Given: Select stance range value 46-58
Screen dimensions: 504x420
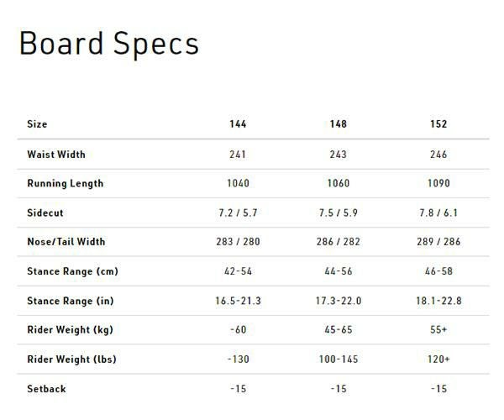Looking at the screenshot, I should pos(438,272).
